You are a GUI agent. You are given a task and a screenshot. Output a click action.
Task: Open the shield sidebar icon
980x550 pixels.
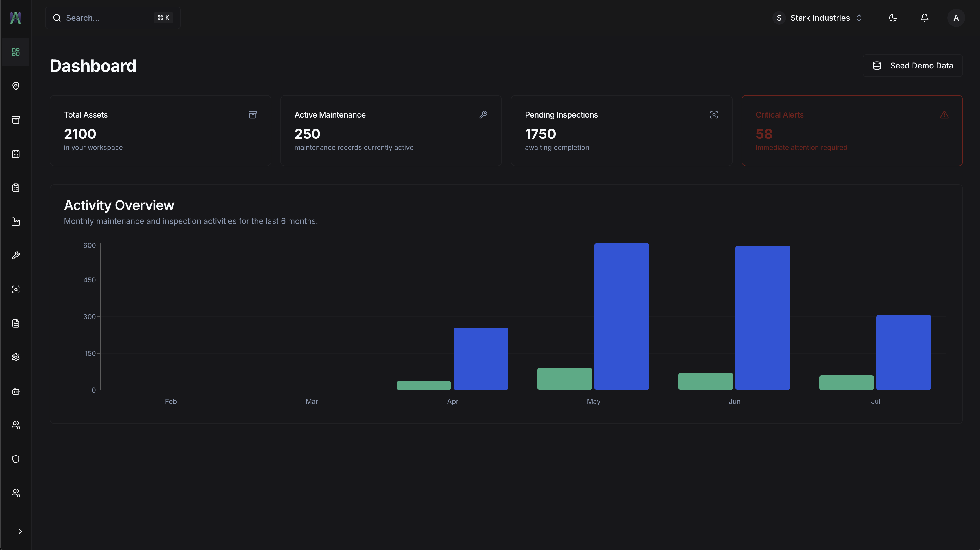point(16,459)
